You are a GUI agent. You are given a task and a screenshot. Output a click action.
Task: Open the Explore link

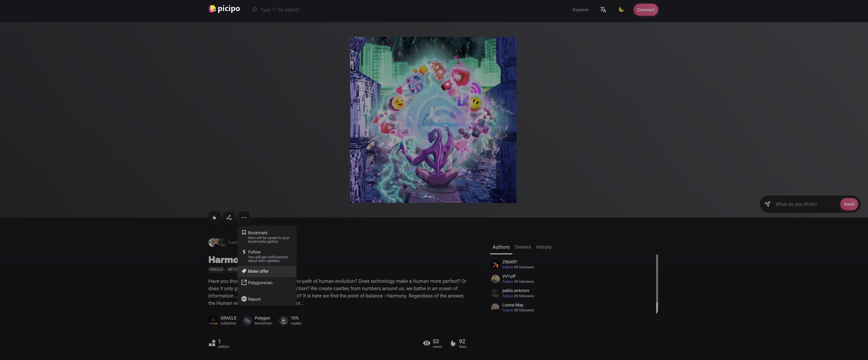point(580,10)
